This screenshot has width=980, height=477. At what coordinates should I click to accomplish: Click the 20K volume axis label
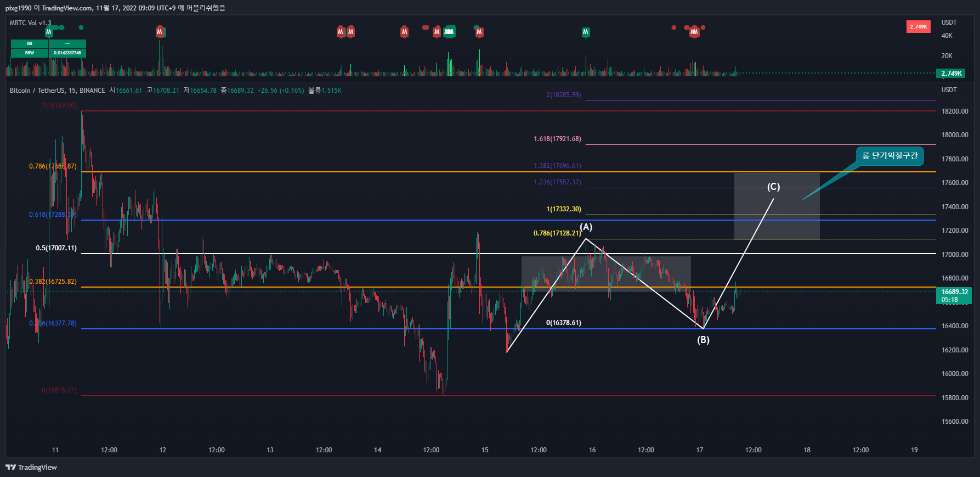(947, 56)
